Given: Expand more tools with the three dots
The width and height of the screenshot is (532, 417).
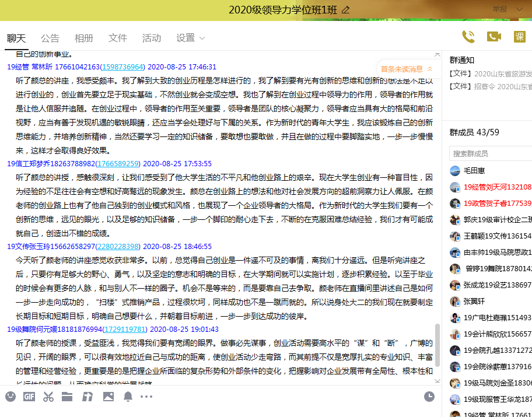Looking at the screenshot, I should coord(146,397).
